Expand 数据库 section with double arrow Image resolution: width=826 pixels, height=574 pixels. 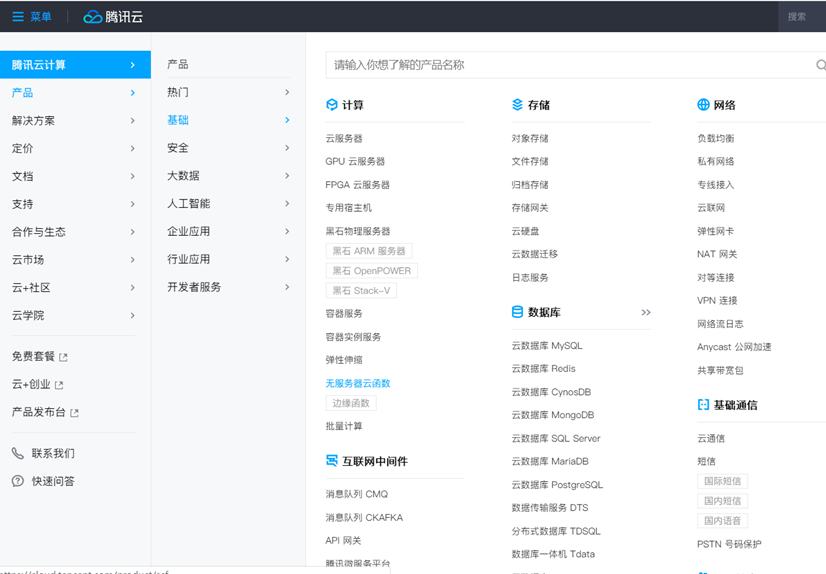(646, 312)
